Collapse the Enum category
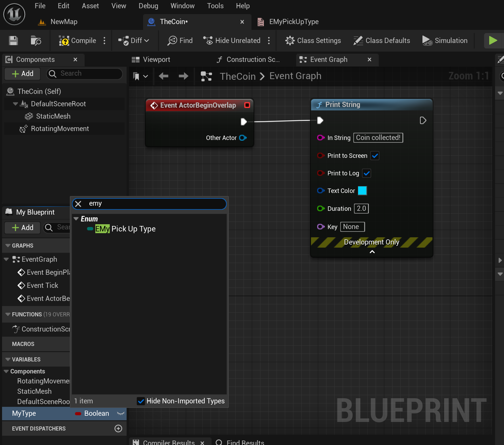The height and width of the screenshot is (445, 504). pyautogui.click(x=76, y=219)
